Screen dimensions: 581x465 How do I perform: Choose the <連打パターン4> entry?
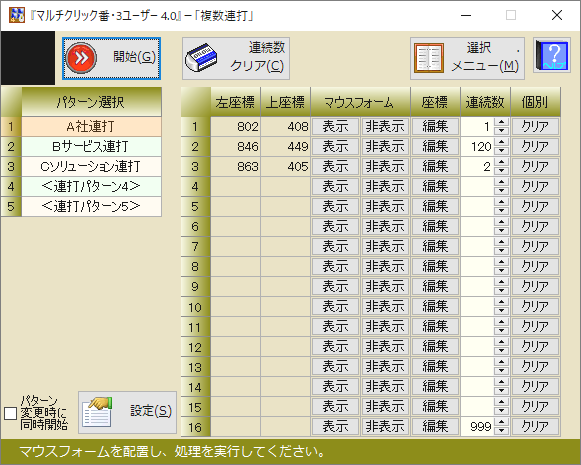(92, 186)
